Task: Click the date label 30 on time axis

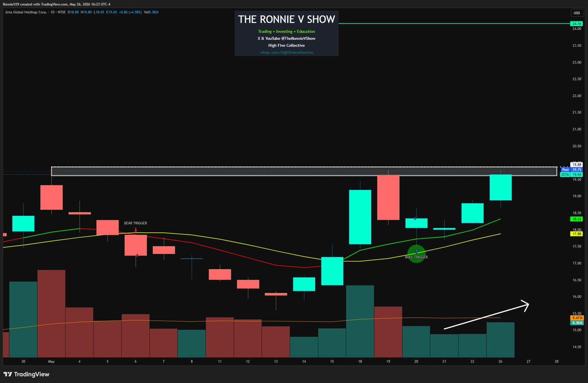Action: pyautogui.click(x=23, y=361)
